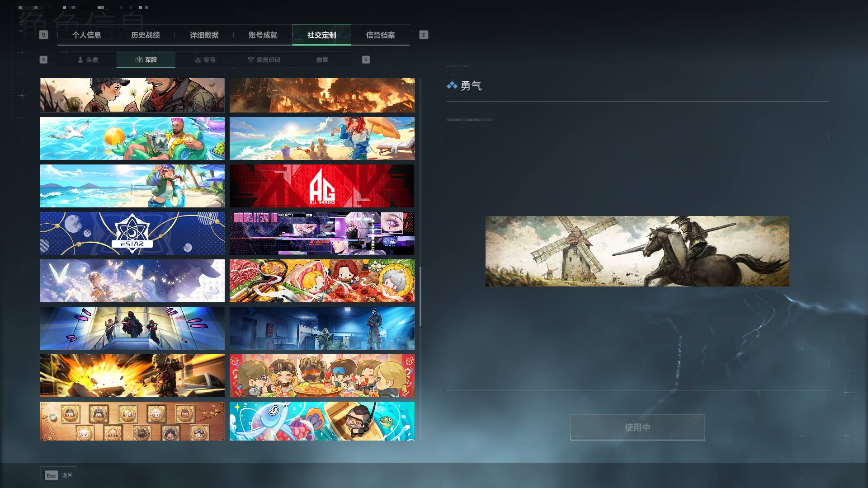Click the Q key previous-tab icon
The width and height of the screenshot is (868, 488).
pyautogui.click(x=43, y=35)
